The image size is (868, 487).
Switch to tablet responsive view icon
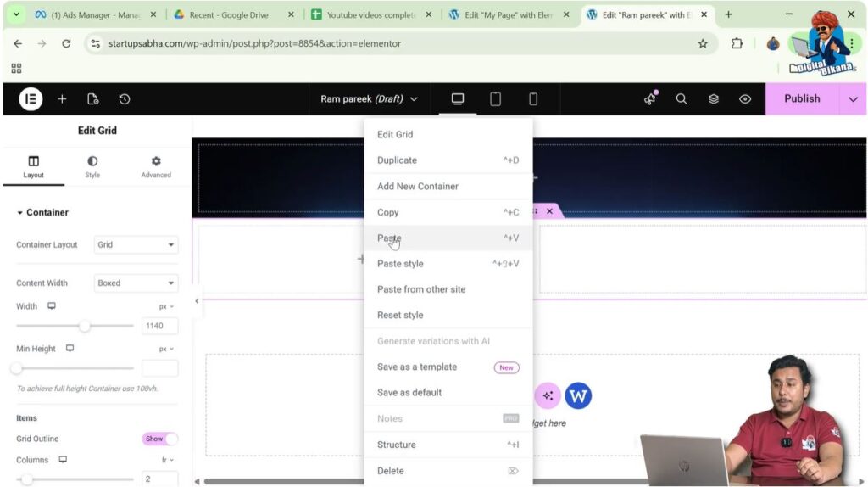pyautogui.click(x=495, y=99)
